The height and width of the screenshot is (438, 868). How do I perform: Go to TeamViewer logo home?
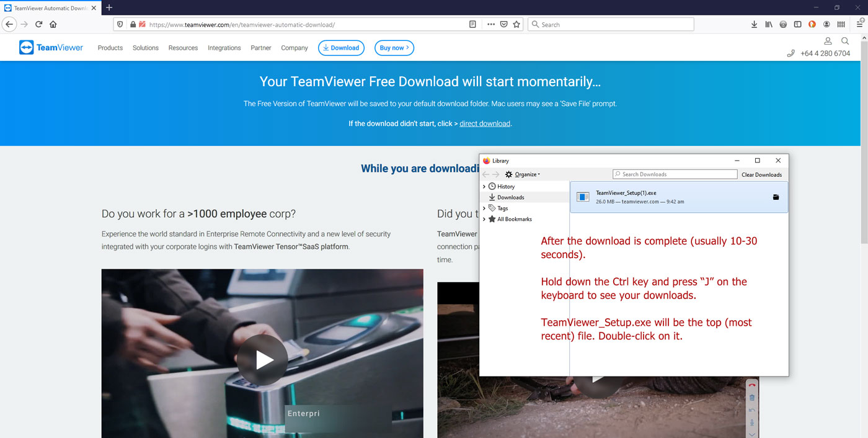[x=51, y=48]
